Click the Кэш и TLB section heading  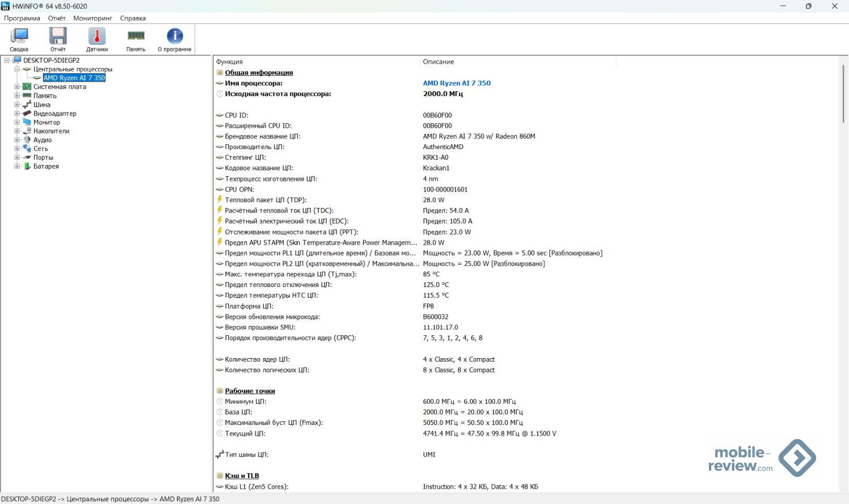coord(242,476)
